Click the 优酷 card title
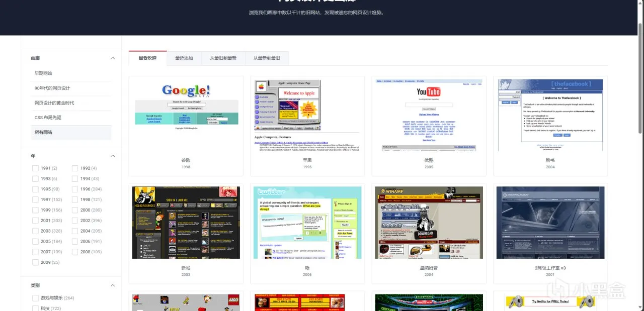Viewport: 644px width, 311px height. point(429,160)
